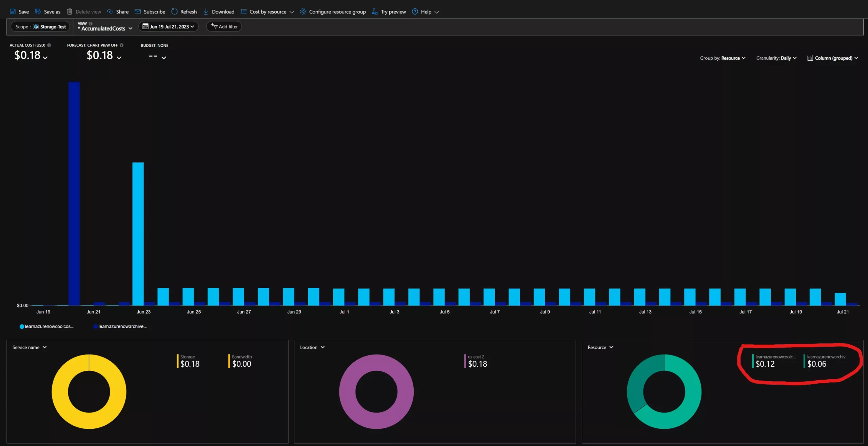Click the Share link icon
This screenshot has height=446, width=868.
pyautogui.click(x=110, y=12)
